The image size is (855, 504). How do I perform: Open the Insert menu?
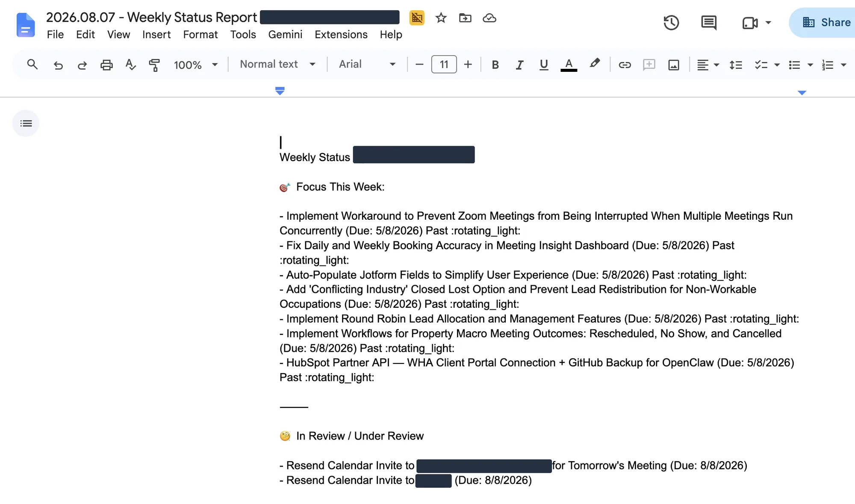[x=156, y=35]
